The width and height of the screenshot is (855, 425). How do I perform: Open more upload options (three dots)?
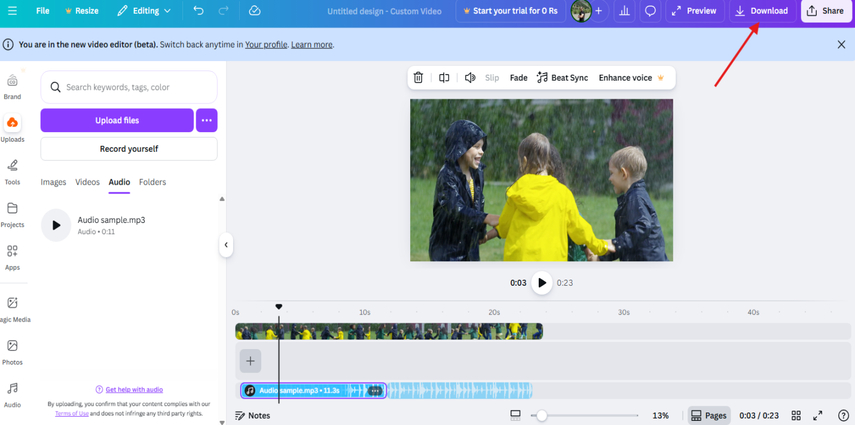click(x=207, y=121)
